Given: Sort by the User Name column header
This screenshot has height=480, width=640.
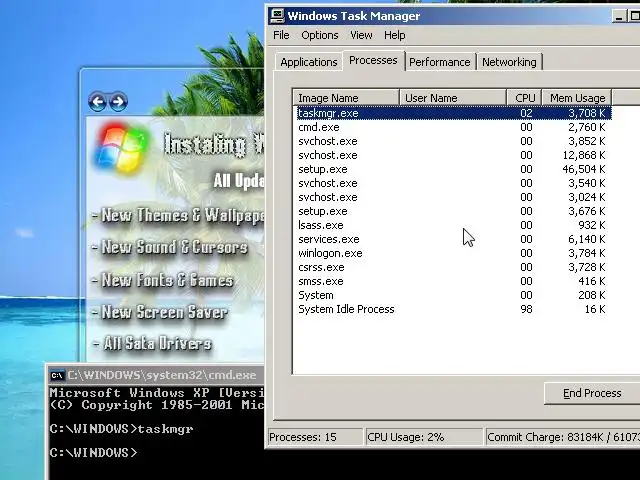Looking at the screenshot, I should point(453,98).
